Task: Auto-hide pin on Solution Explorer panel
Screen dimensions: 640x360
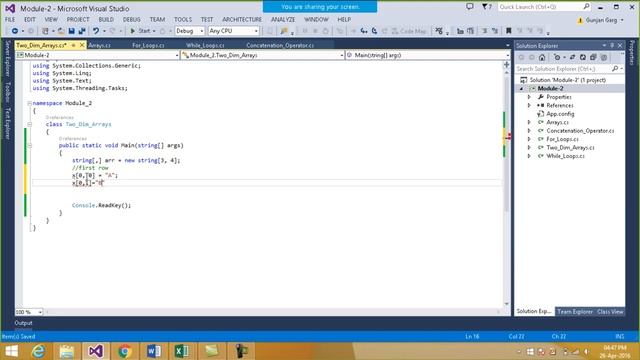Action: (x=612, y=45)
